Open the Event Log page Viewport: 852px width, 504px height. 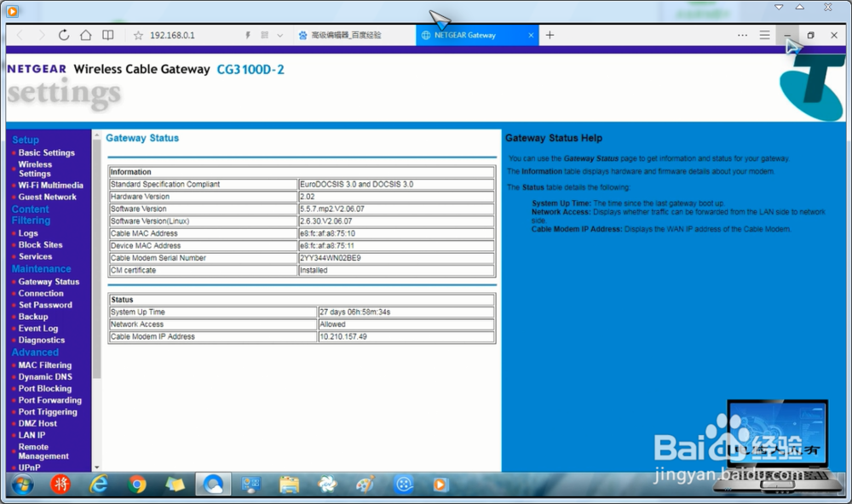(x=38, y=329)
